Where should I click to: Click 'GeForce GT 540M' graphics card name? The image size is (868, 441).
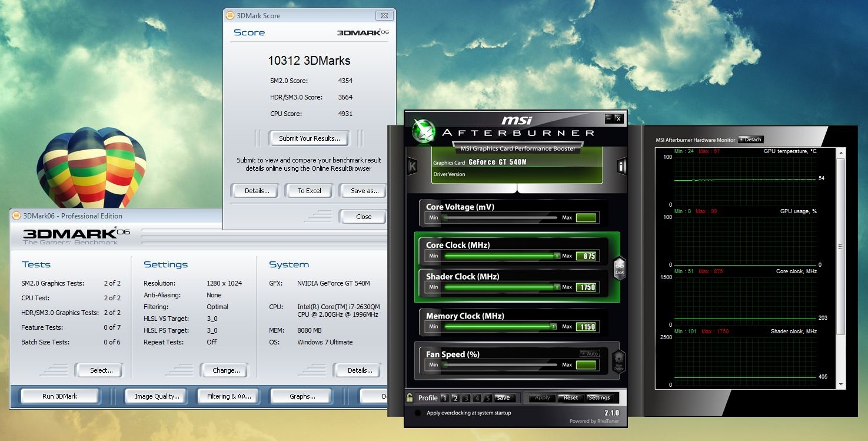[x=497, y=162]
